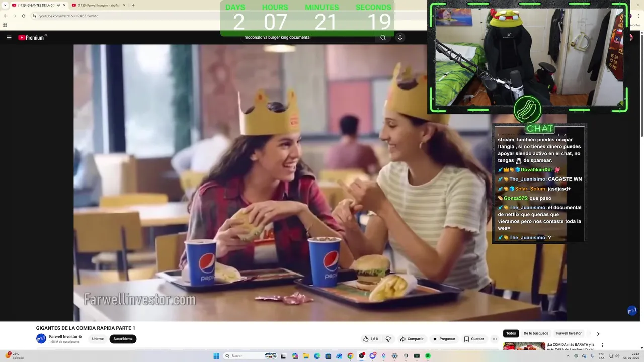644x362 pixels.
Task: Click the Suscribirme button
Action: pyautogui.click(x=123, y=339)
